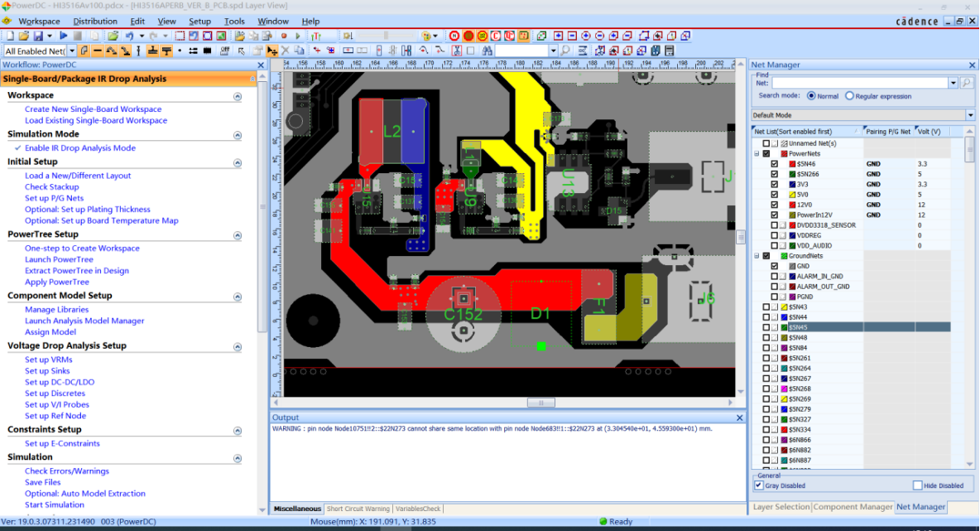Click the Net Manager find search button icon
Image resolution: width=980 pixels, height=531 pixels.
pos(966,83)
